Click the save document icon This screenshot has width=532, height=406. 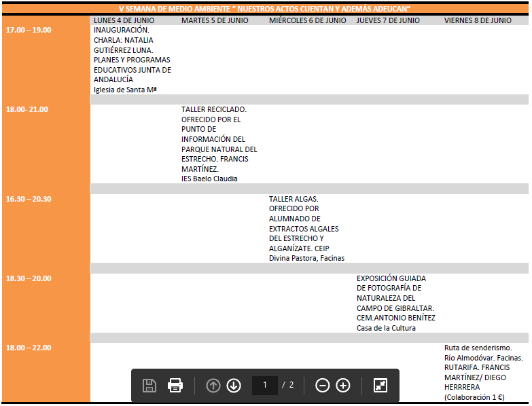[149, 386]
